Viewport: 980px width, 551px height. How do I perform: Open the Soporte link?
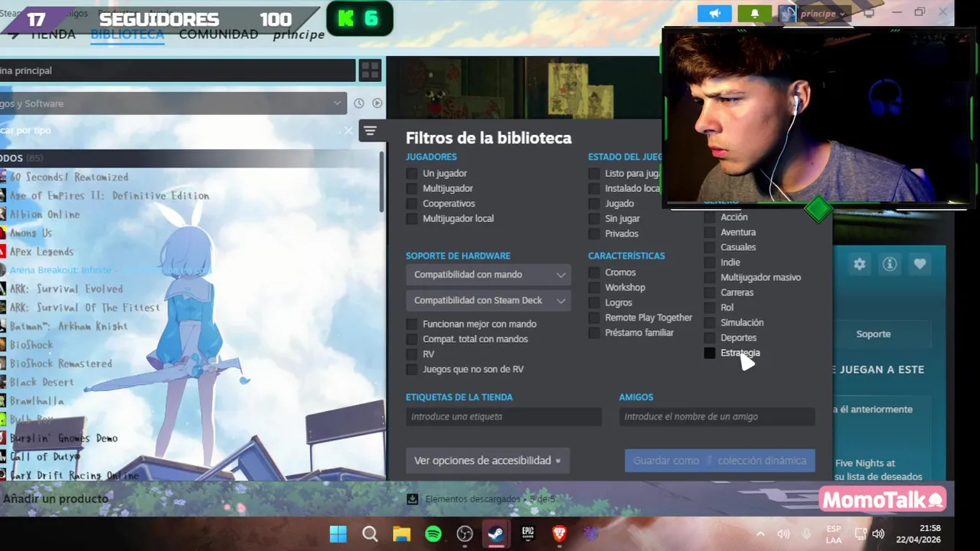(x=874, y=334)
